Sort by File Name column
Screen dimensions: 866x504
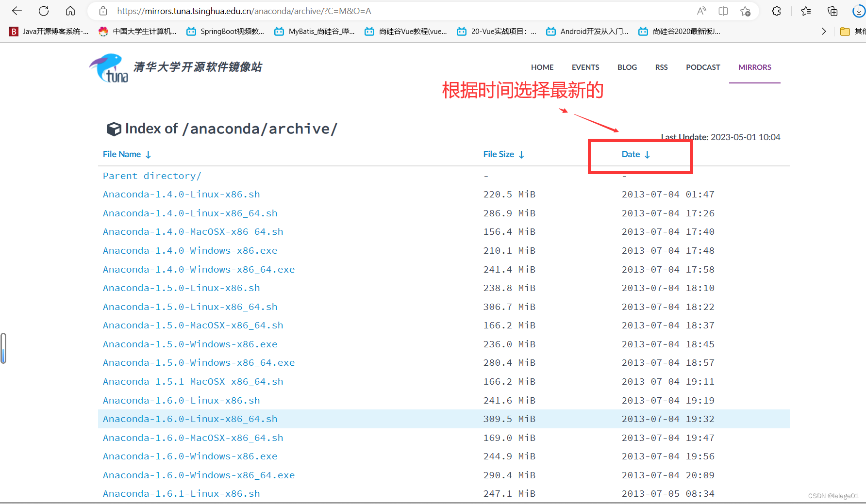tap(127, 154)
